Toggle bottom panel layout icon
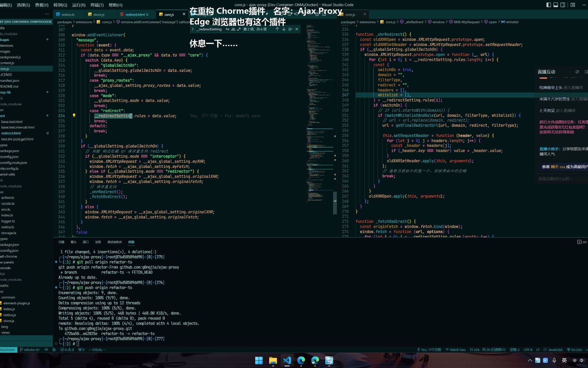Viewport: 588px width, 368px height. tap(556, 5)
